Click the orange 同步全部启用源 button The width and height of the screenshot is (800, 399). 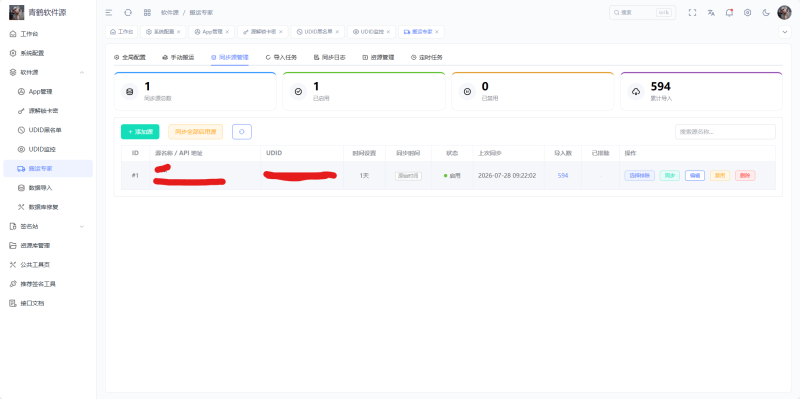click(195, 132)
